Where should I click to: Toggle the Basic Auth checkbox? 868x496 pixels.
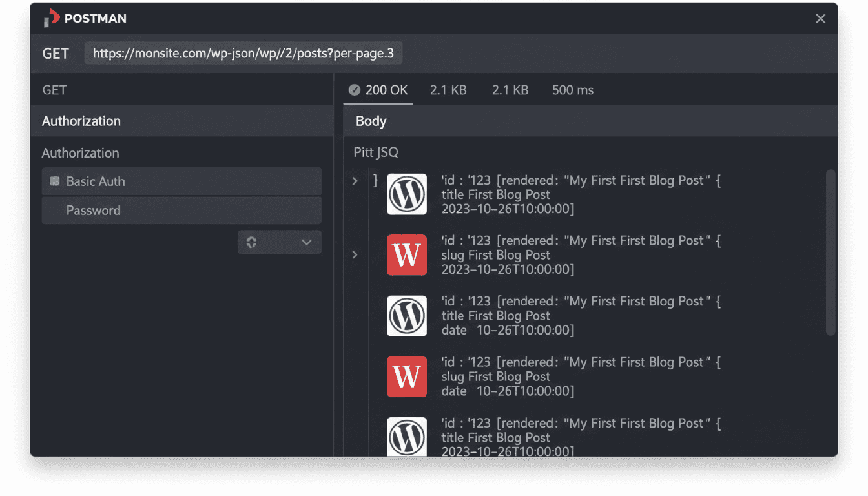55,181
